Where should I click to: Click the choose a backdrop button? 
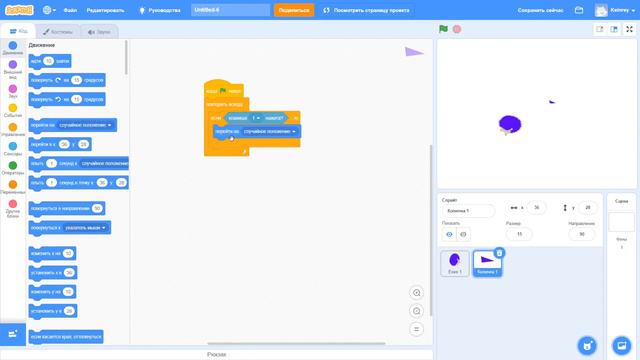pyautogui.click(x=621, y=346)
